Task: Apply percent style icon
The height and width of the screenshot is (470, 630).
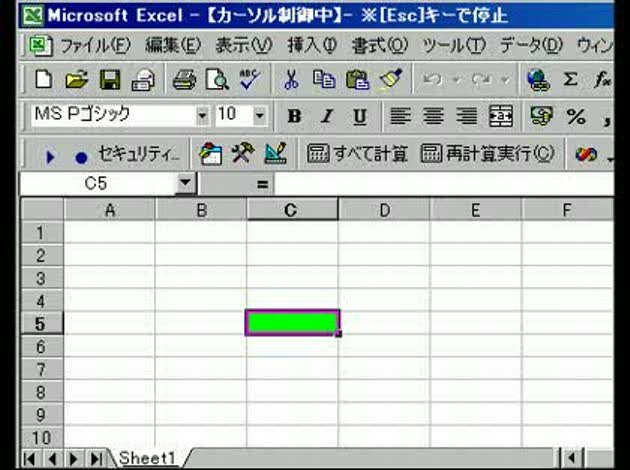Action: [576, 117]
